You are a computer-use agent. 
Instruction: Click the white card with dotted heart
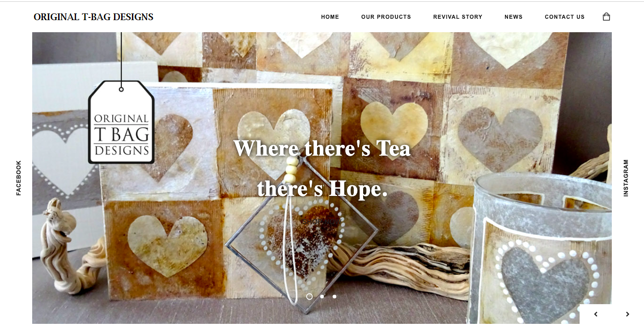[x=67, y=157]
